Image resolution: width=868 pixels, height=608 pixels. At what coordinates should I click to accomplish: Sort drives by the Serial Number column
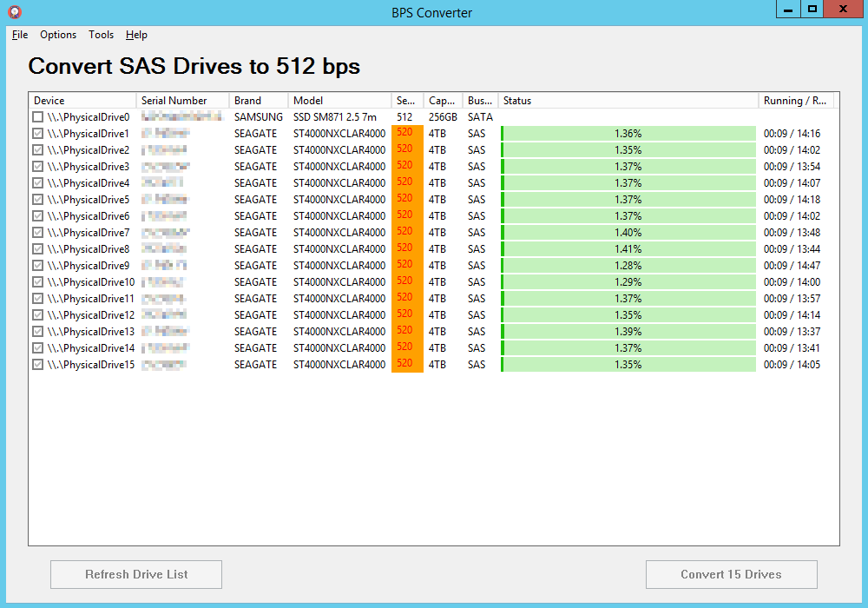(181, 100)
